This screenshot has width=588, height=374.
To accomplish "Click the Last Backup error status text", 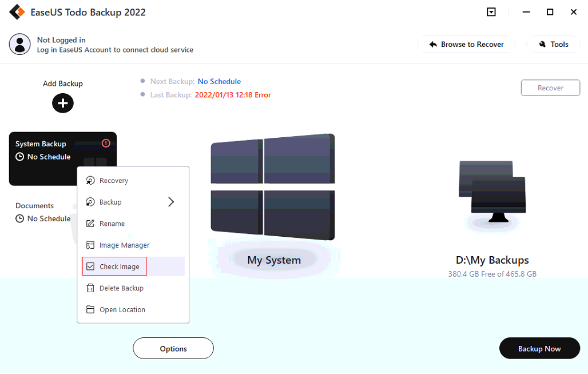I will click(232, 95).
